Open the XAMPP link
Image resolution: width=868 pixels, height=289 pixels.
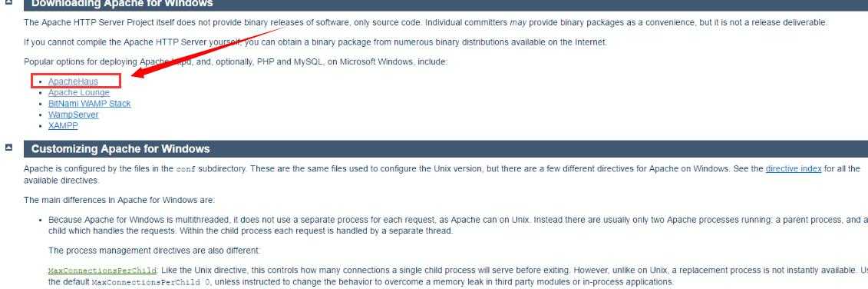pyautogui.click(x=63, y=126)
